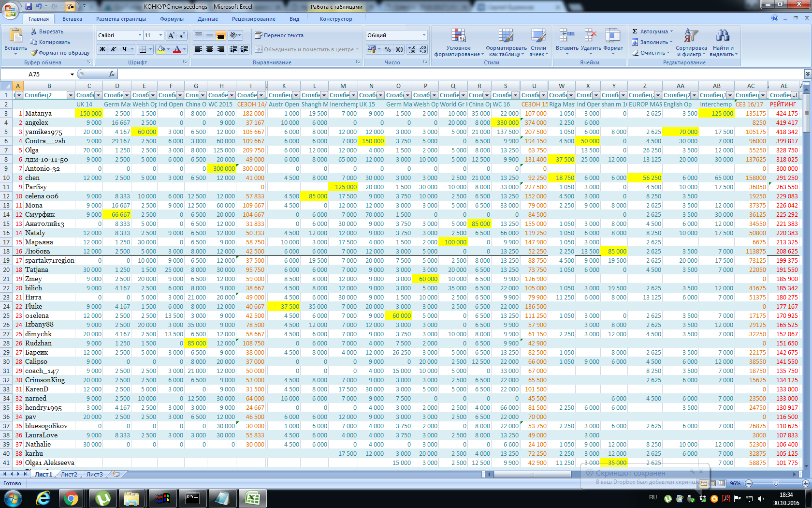Viewport: 812px width, 508px height.
Task: Click the increase font size icon
Action: (171, 35)
